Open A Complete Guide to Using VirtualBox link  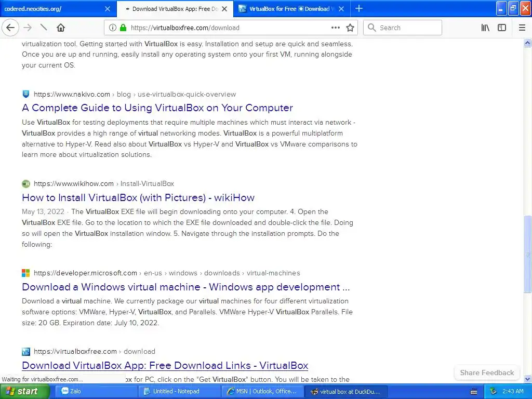(x=157, y=108)
